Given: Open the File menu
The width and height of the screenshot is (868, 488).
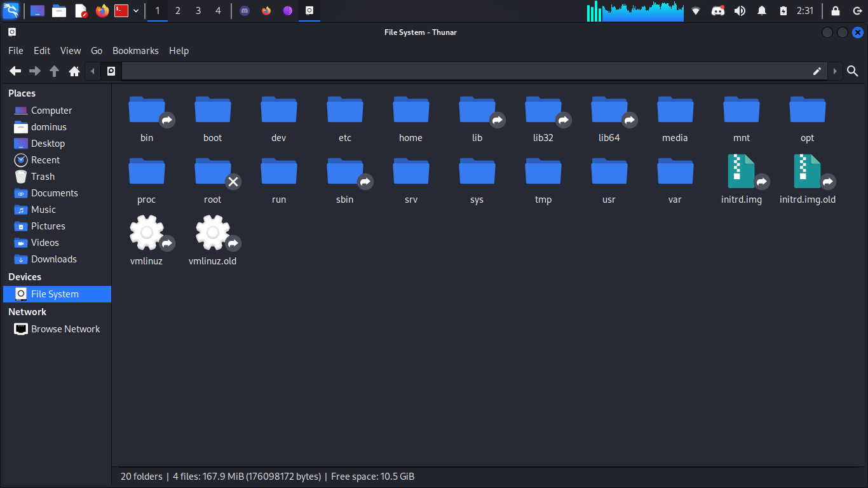Looking at the screenshot, I should pyautogui.click(x=16, y=51).
